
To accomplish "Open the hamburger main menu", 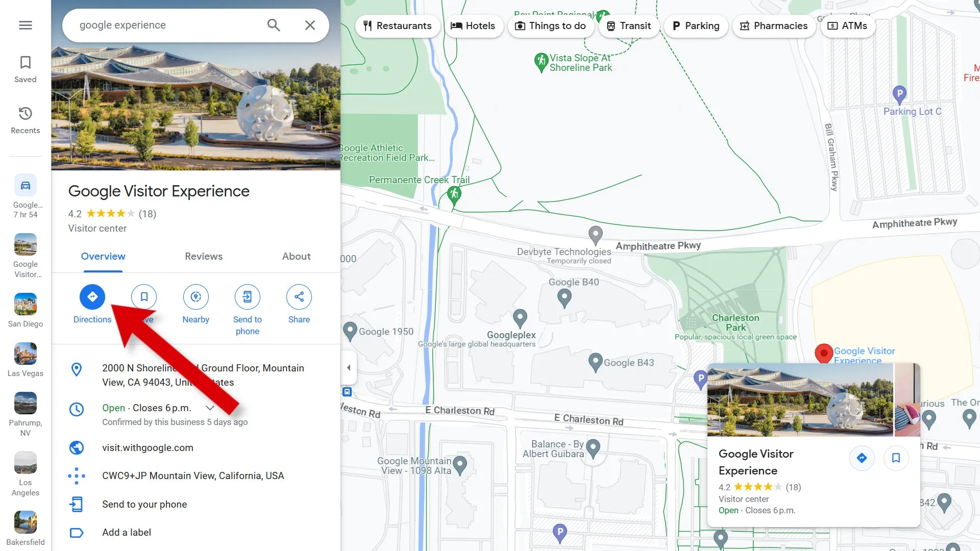I will pos(26,25).
